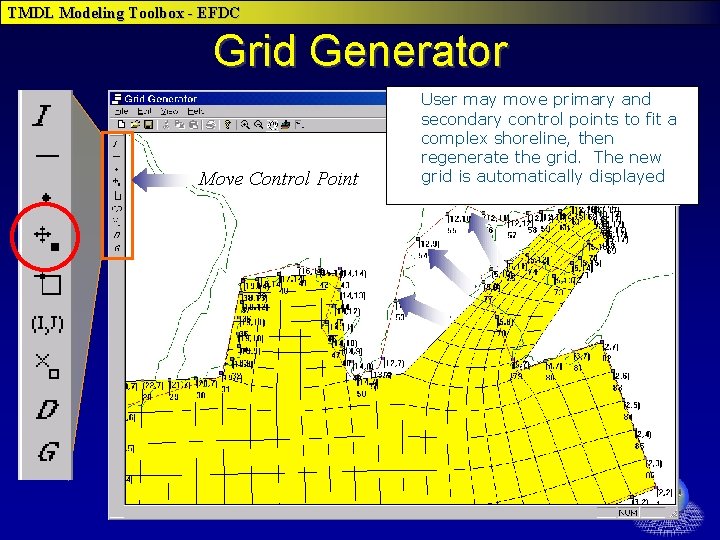The width and height of the screenshot is (720, 540).
Task: Click the enlarged rectangle tool icon
Action: (x=48, y=283)
